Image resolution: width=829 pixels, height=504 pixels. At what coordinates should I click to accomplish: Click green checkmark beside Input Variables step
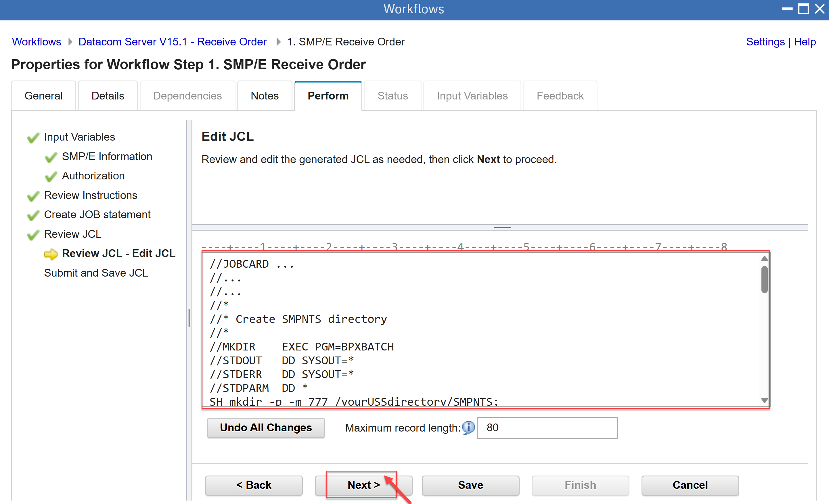click(33, 138)
